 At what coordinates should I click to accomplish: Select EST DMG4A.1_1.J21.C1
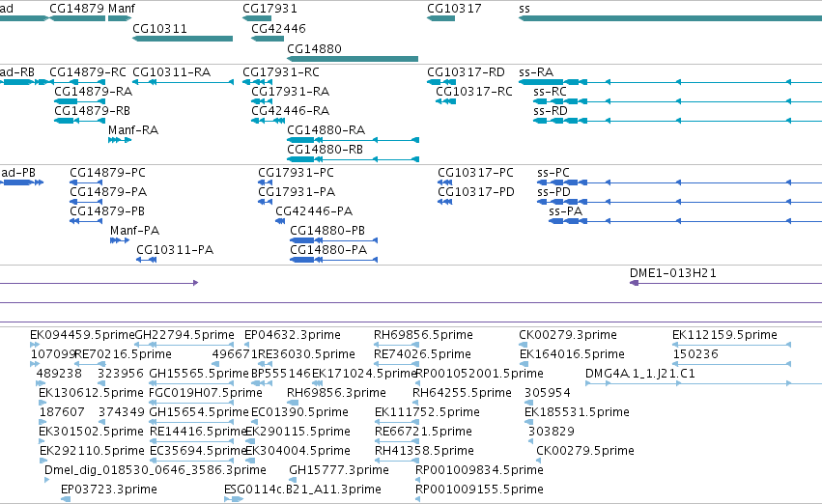(640, 374)
